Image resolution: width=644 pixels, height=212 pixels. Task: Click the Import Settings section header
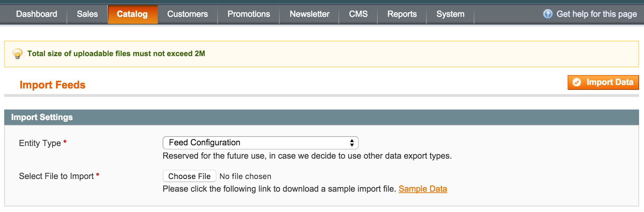(322, 117)
